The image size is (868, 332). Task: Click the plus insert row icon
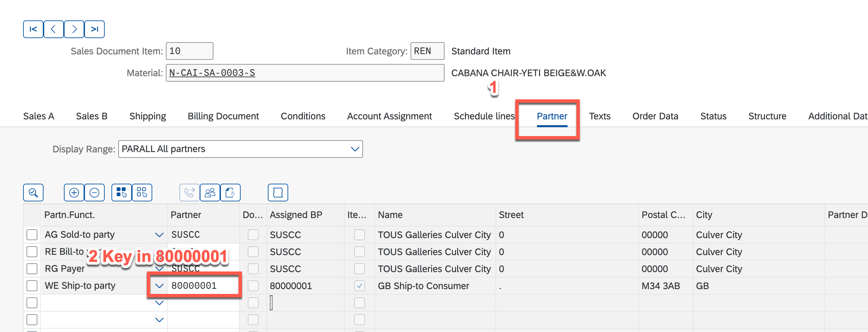click(74, 193)
